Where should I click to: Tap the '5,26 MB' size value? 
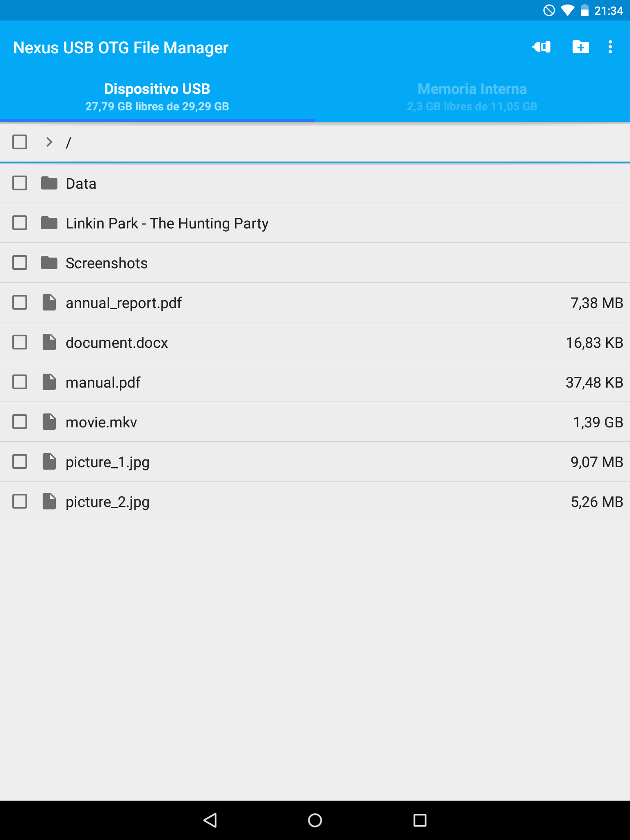597,502
